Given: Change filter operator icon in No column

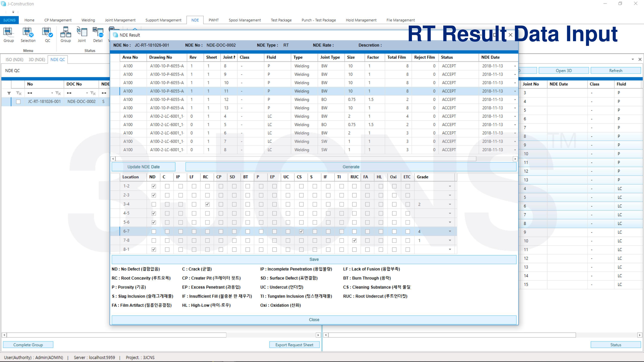Looking at the screenshot, I should coord(30,93).
